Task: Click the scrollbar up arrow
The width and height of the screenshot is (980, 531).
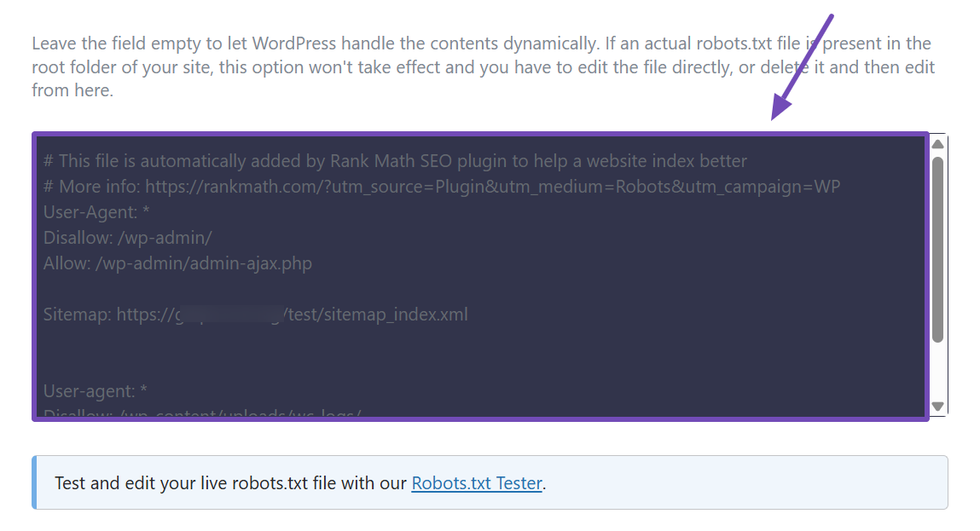Action: point(938,142)
